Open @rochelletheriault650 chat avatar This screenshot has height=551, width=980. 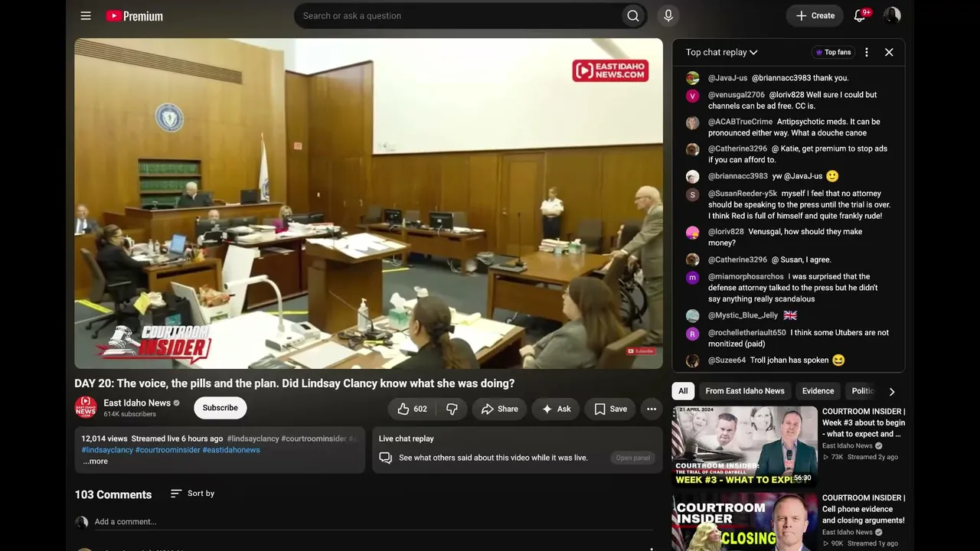tap(692, 334)
